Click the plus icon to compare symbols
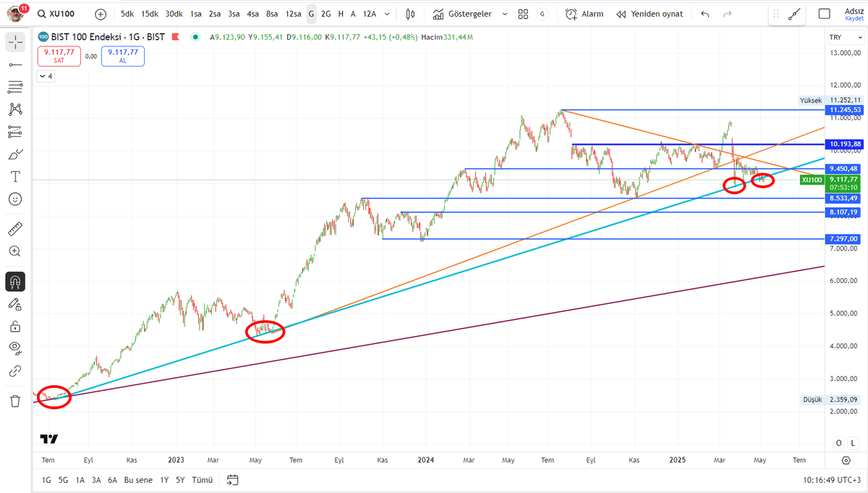This screenshot has width=868, height=493. pos(101,14)
